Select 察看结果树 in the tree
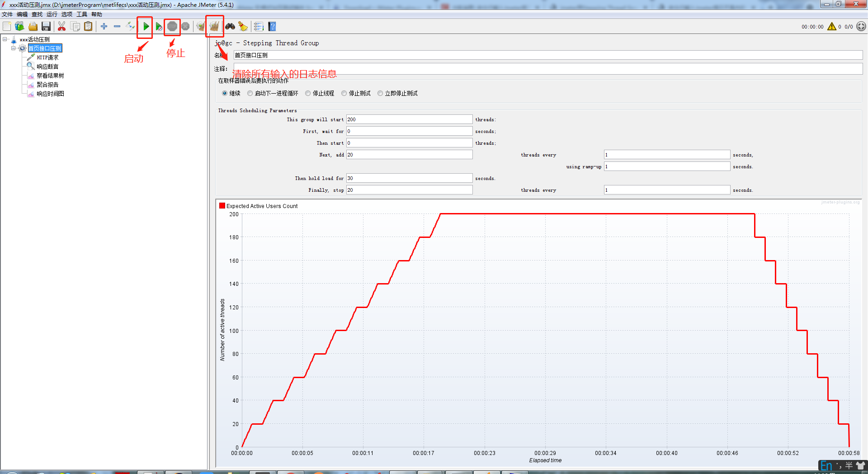The width and height of the screenshot is (868, 474). (x=50, y=76)
